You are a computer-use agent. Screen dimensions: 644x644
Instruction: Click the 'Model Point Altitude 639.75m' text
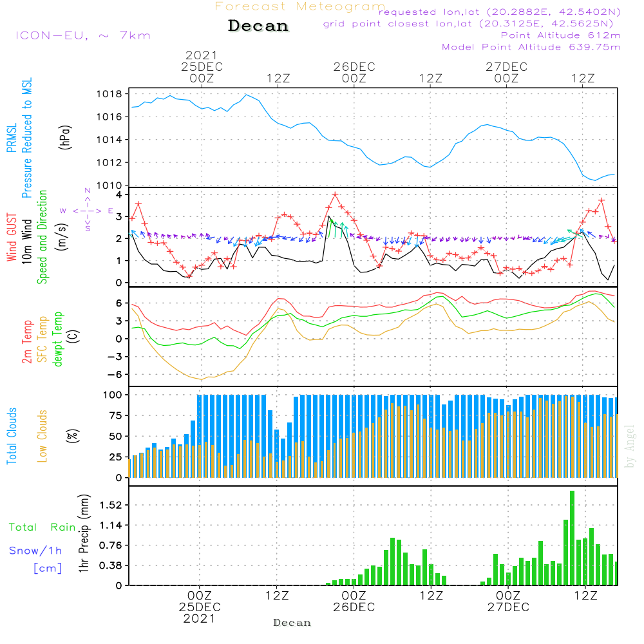point(531,47)
